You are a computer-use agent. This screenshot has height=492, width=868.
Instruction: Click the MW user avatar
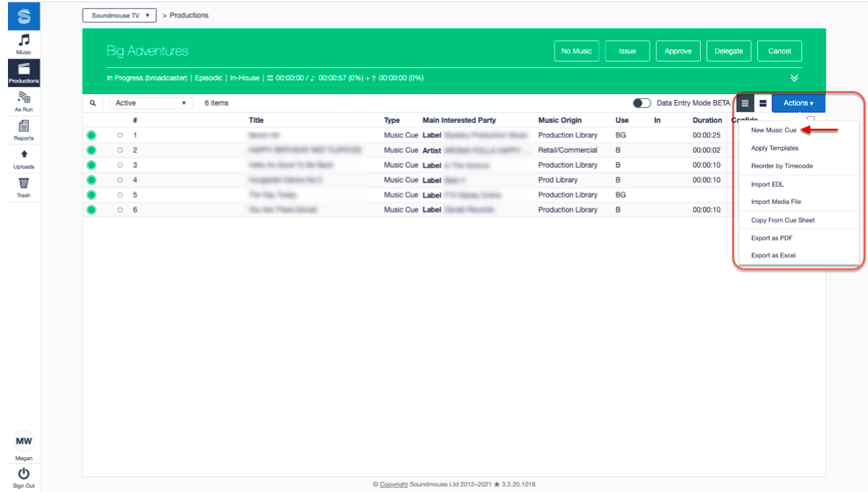[x=24, y=441]
